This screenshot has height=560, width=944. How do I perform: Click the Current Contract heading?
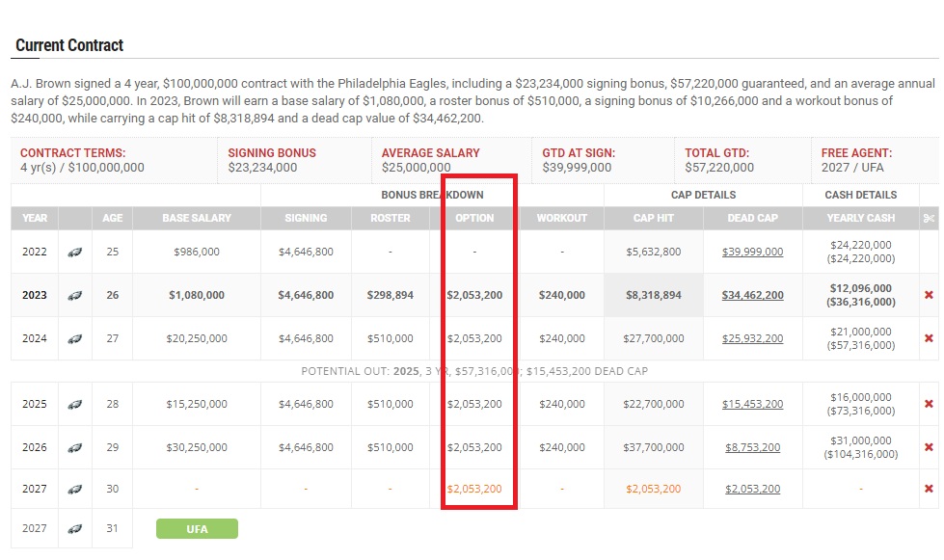pos(69,45)
